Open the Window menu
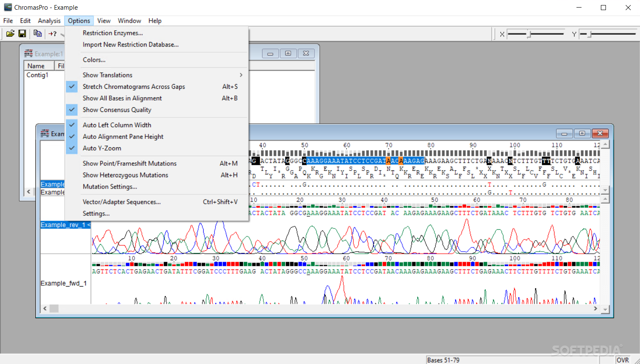The height and width of the screenshot is (364, 640). (x=129, y=21)
